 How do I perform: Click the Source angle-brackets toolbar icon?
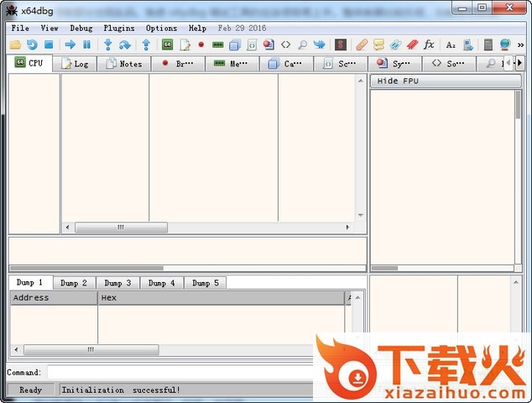[x=285, y=44]
